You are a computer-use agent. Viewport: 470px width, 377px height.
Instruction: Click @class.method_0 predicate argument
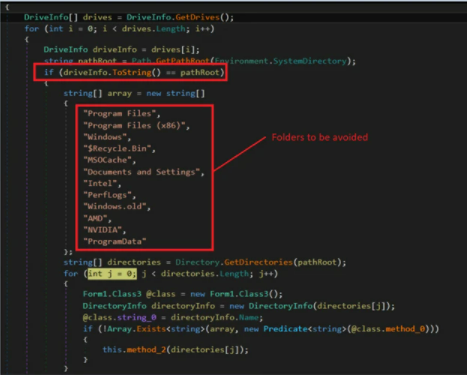387,329
